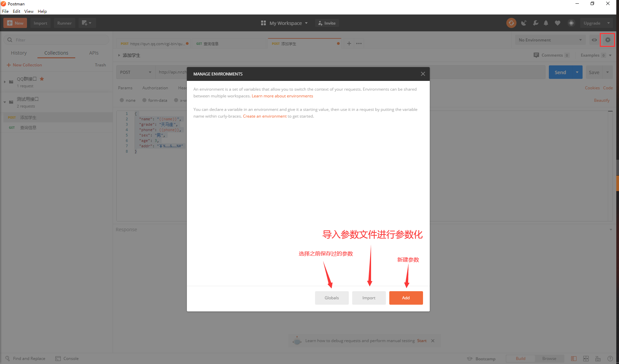Open the Upgrade dropdown arrow
This screenshot has height=364, width=619.
(609, 23)
